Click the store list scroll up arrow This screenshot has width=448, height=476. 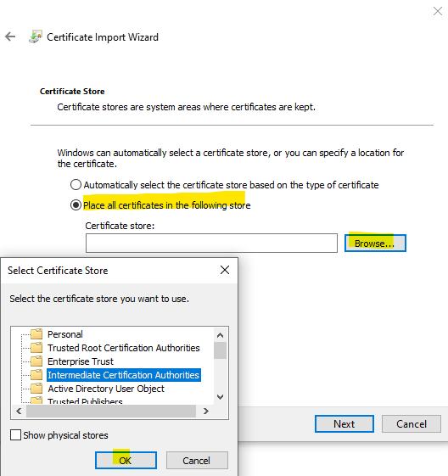click(x=220, y=335)
